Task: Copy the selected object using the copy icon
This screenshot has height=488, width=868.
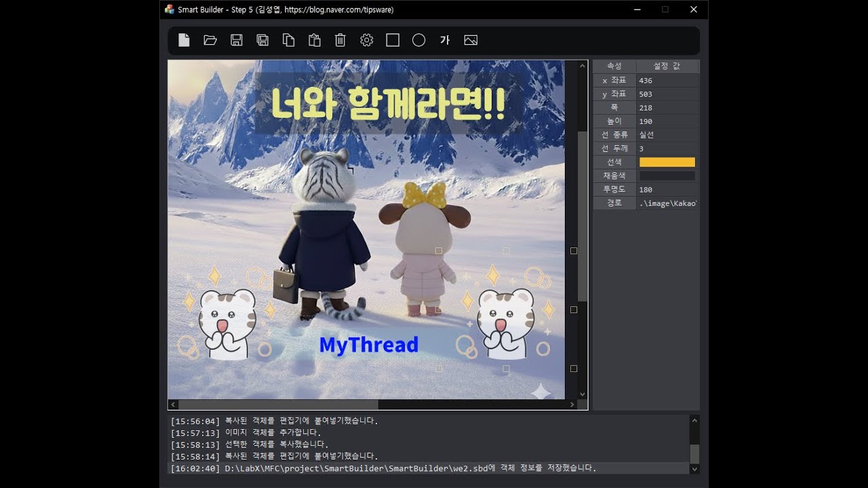Action: 289,40
